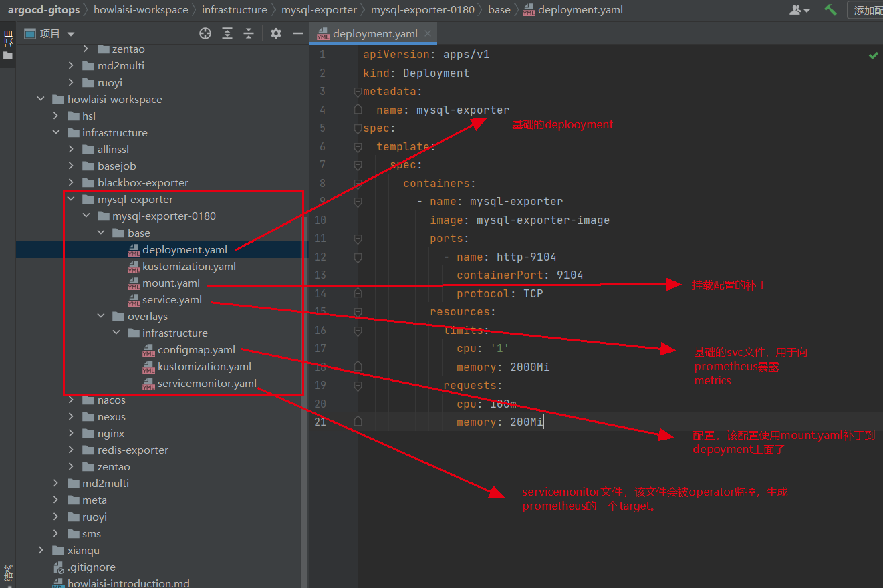The width and height of the screenshot is (883, 588).
Task: Hide the Project tool window
Action: click(x=297, y=32)
